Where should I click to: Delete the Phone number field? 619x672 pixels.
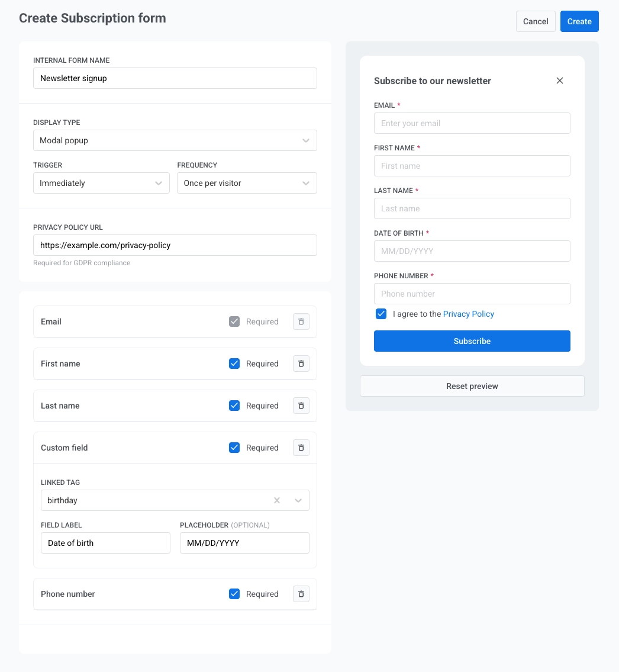pyautogui.click(x=301, y=594)
